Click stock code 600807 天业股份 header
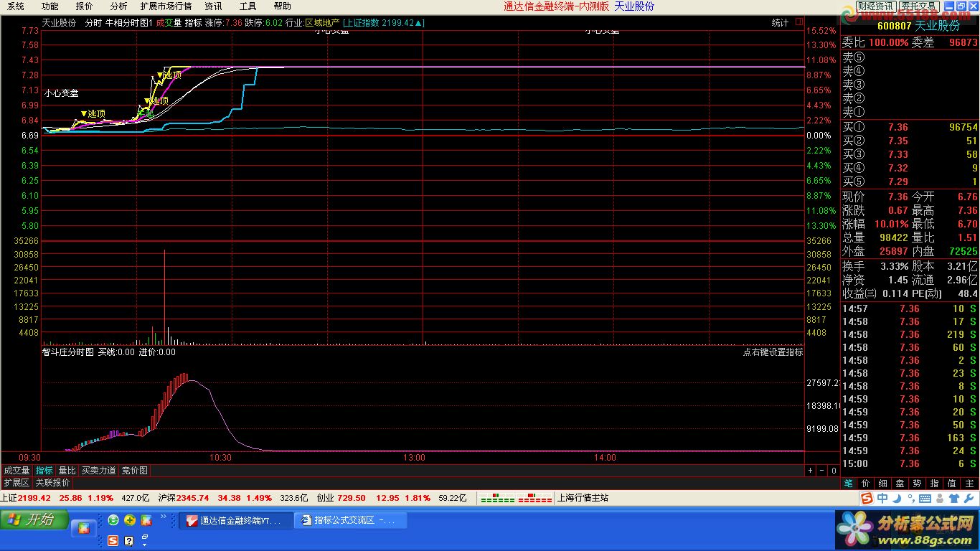This screenshot has width=980, height=551. click(x=918, y=26)
